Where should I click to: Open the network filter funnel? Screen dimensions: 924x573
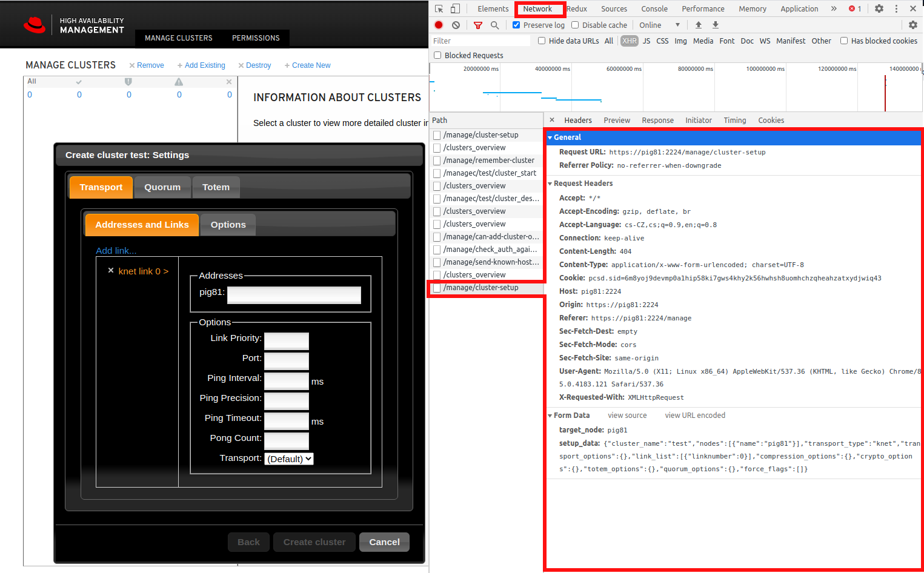click(478, 25)
